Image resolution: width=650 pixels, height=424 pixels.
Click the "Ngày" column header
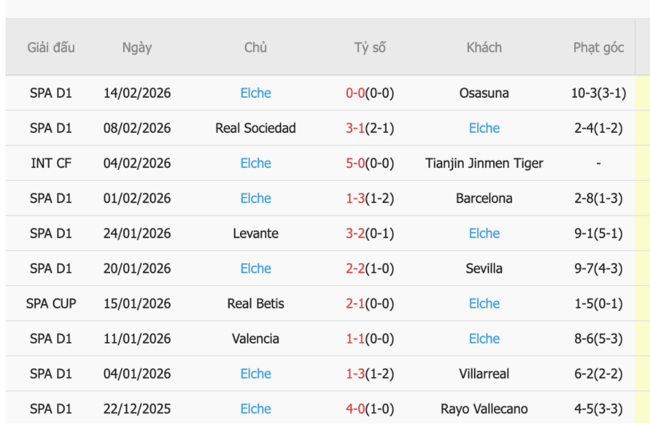pyautogui.click(x=137, y=47)
